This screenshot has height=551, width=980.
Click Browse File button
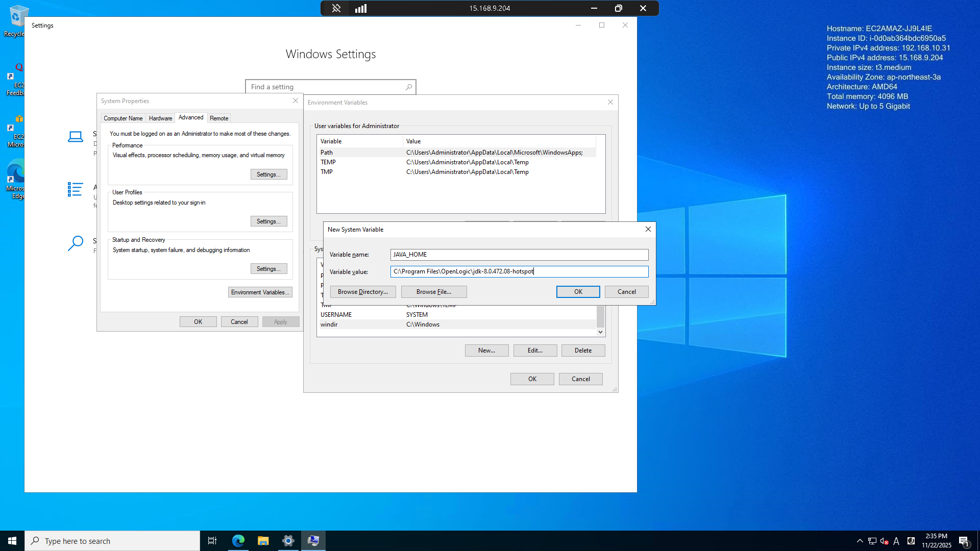coord(433,292)
